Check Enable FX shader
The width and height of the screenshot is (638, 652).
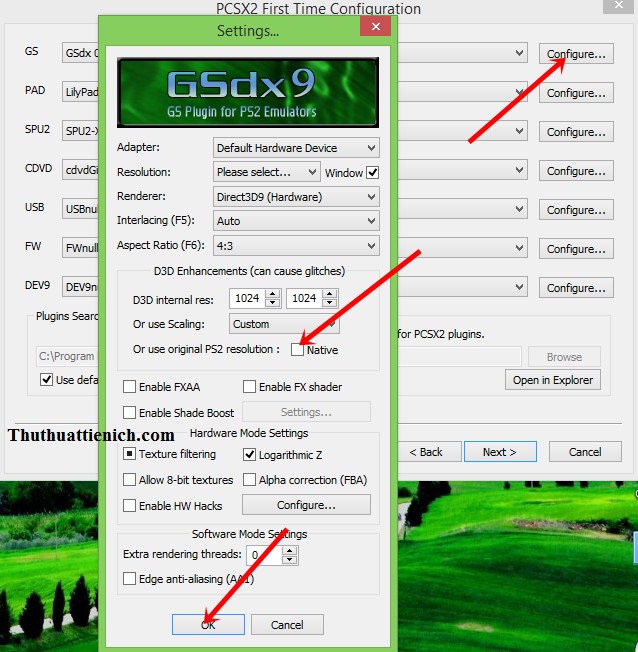coord(249,387)
